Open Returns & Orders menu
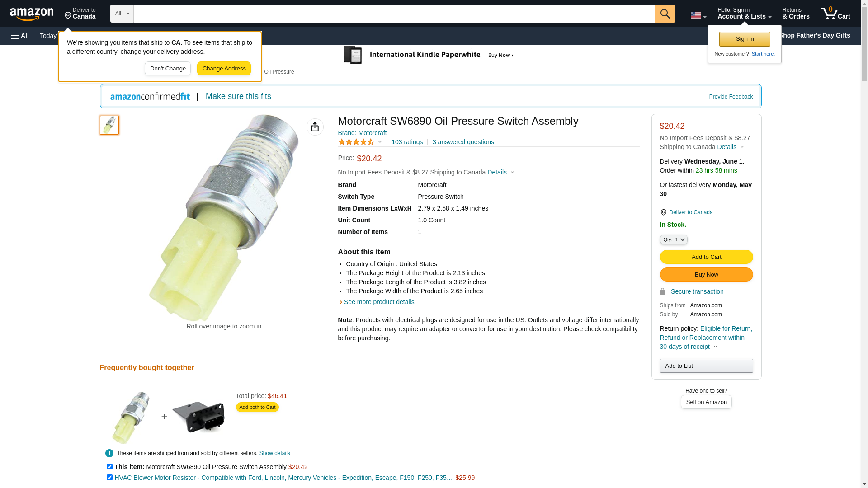This screenshot has width=868, height=488. (x=796, y=14)
